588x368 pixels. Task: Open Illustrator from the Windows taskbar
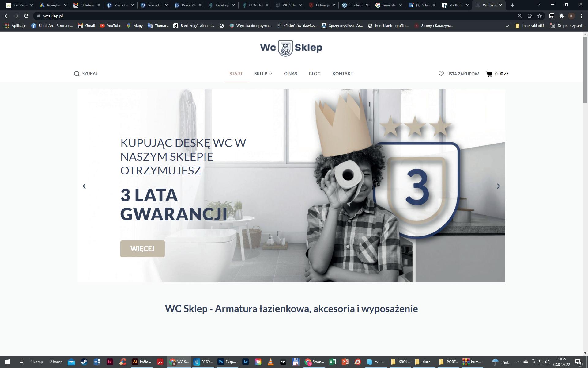point(135,362)
